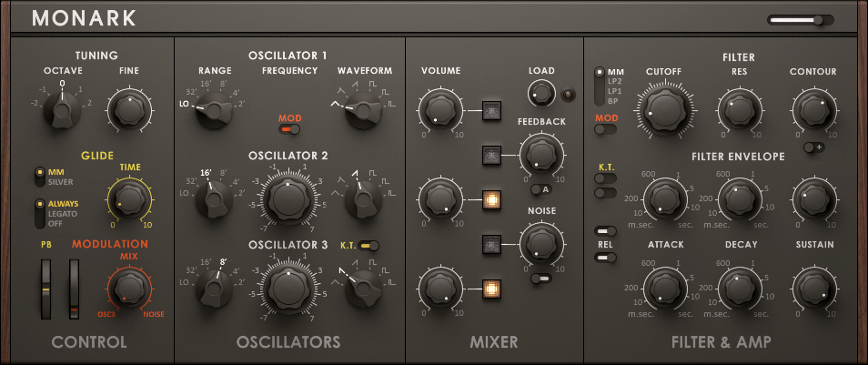This screenshot has width=868, height=365.
Task: Select the LP1 filter type label
Action: [616, 92]
